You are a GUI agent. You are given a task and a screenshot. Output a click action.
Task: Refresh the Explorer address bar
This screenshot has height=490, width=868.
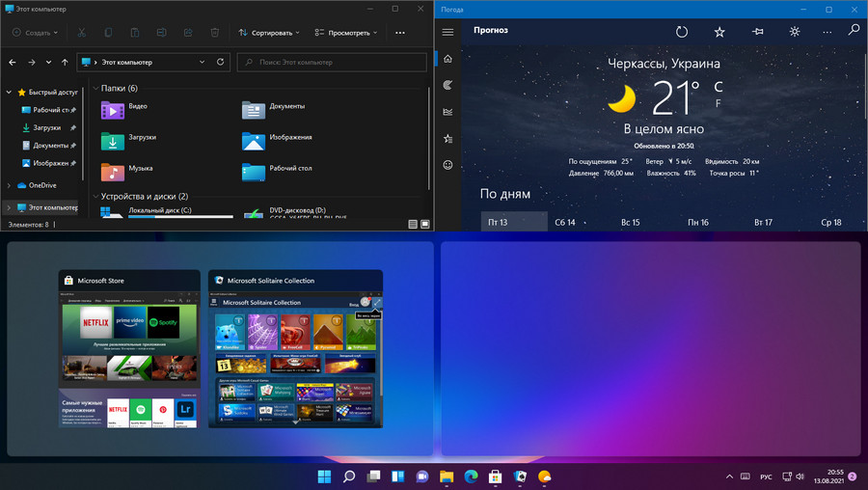click(x=220, y=62)
